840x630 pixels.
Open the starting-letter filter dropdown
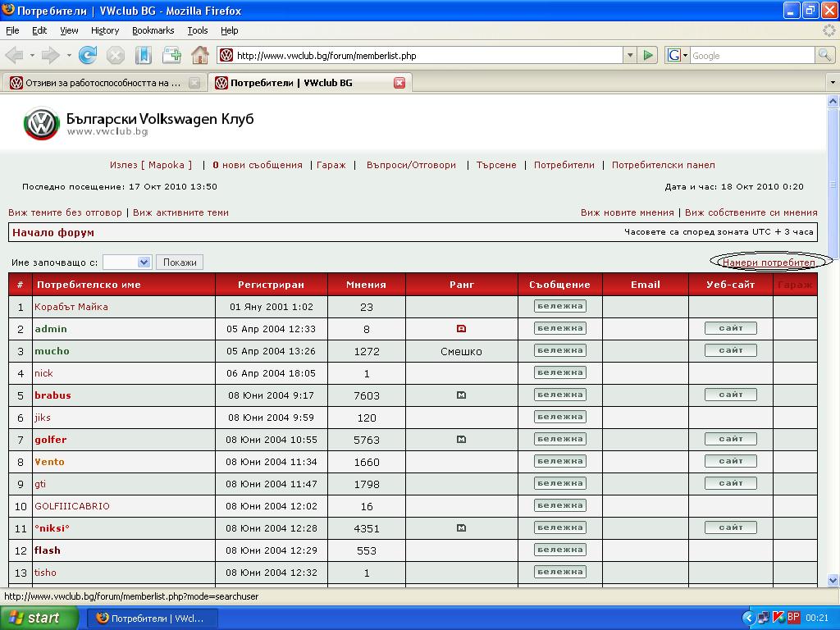point(144,262)
